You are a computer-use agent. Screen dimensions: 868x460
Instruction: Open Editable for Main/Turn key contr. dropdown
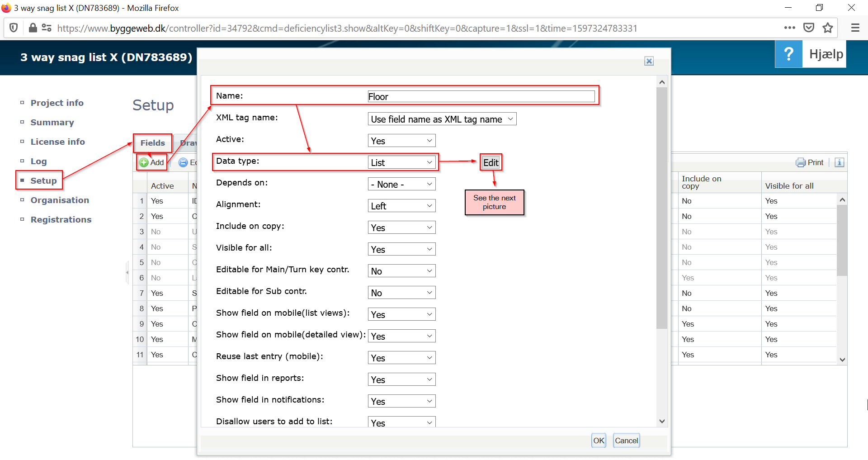coord(401,271)
